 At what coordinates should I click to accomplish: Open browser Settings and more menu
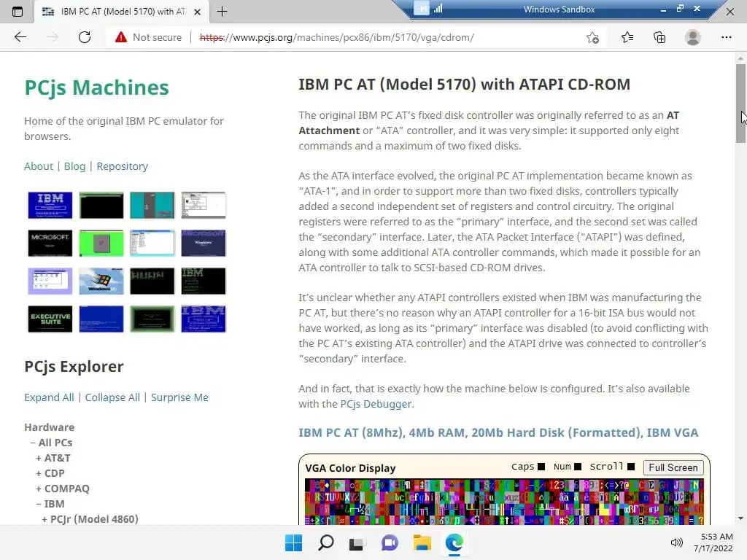point(726,37)
